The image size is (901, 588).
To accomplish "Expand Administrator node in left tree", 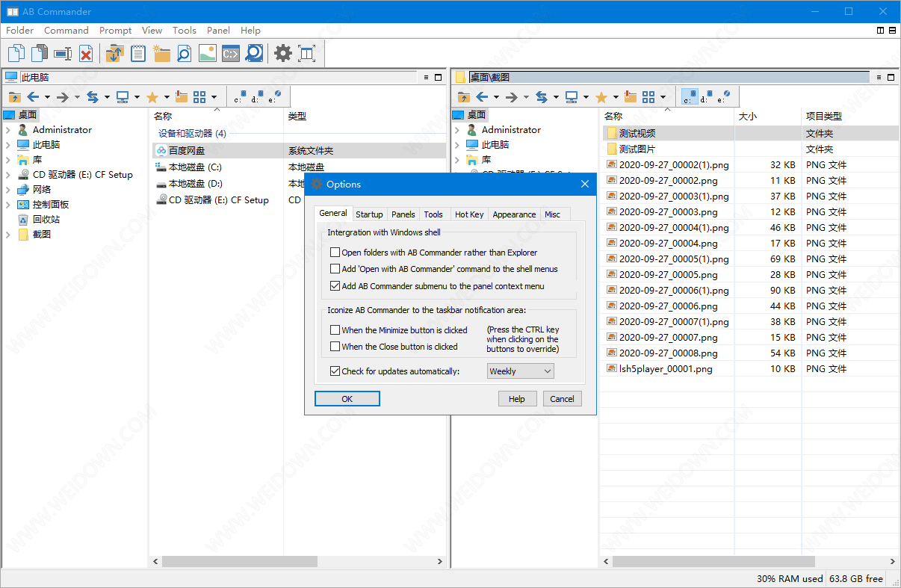I will 8,130.
